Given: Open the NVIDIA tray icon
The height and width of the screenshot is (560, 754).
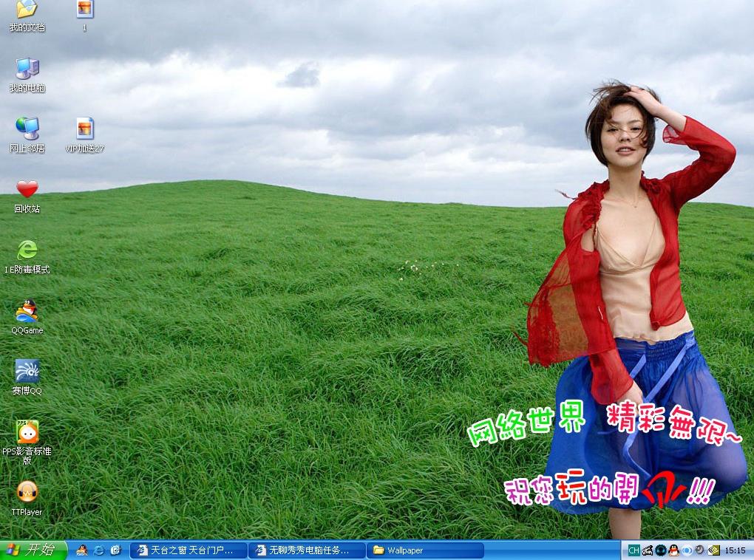Looking at the screenshot, I should (x=713, y=550).
